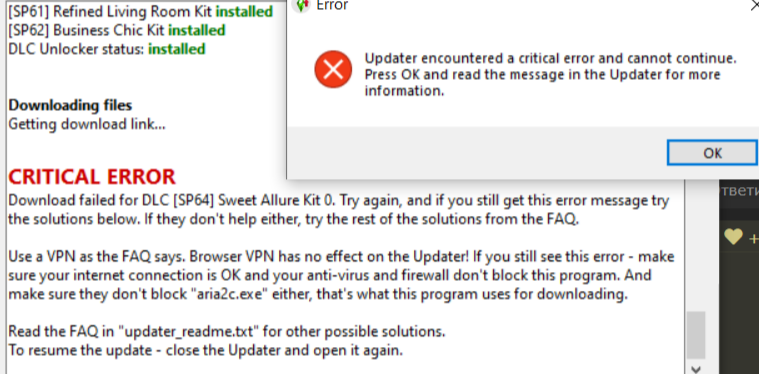The image size is (759, 374).
Task: Click the Error title text in dialog
Action: click(332, 5)
